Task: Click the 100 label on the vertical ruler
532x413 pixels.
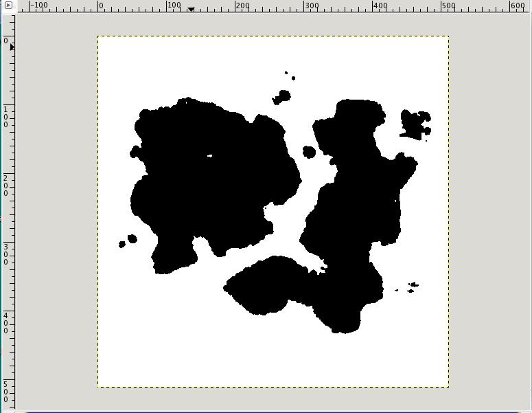Action: (5, 117)
